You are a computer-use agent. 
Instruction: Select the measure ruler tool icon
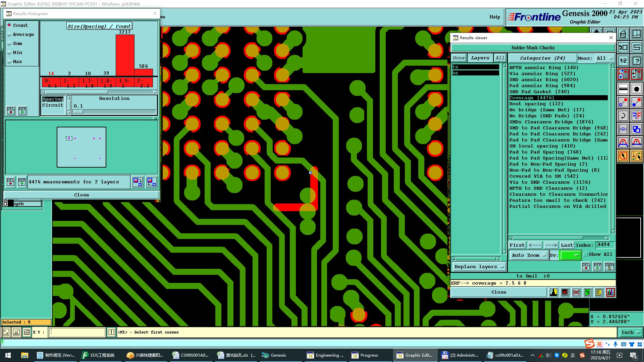coord(623,89)
